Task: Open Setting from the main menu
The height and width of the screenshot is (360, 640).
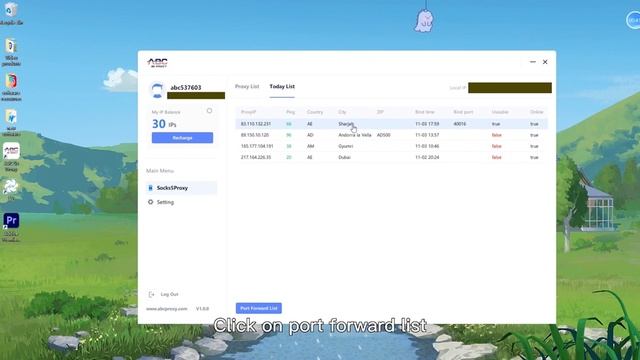Action: click(165, 202)
